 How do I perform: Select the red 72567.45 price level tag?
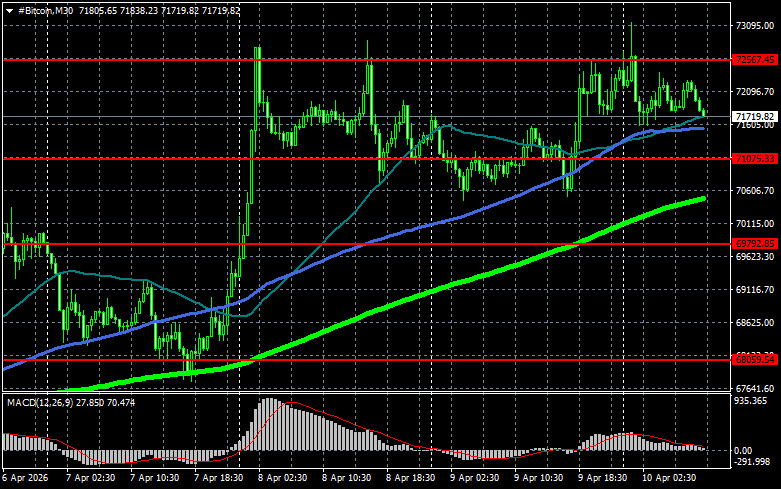[755, 60]
